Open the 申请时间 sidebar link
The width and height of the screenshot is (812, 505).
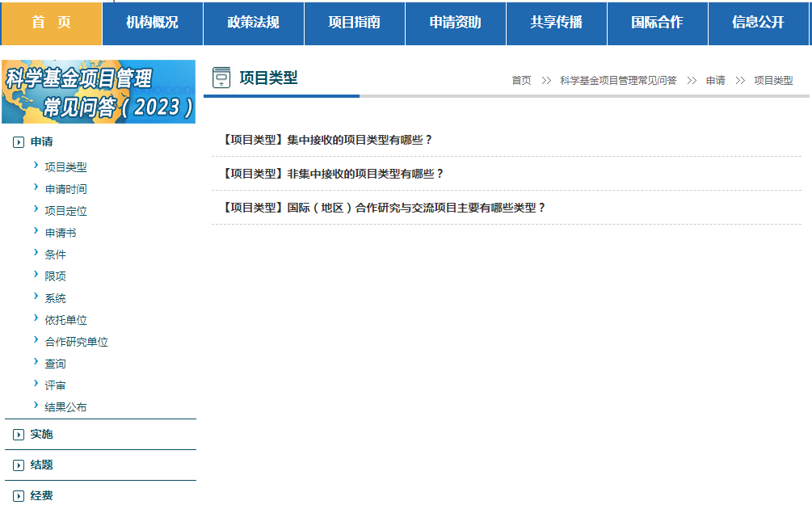tap(64, 189)
